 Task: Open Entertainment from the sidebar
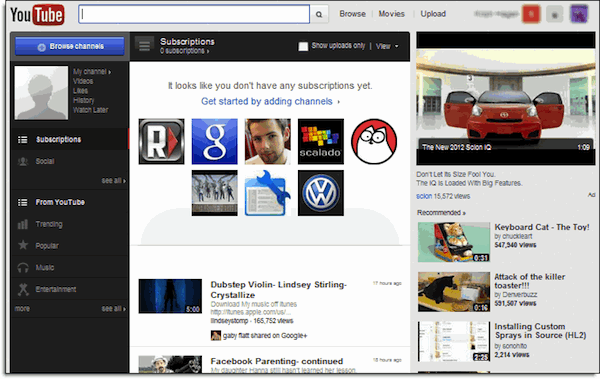pyautogui.click(x=70, y=289)
